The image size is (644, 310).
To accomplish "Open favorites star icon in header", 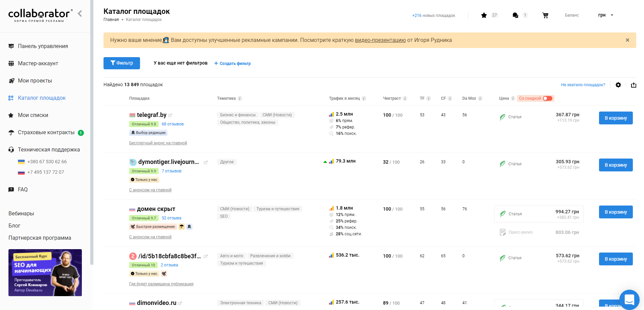I will 484,15.
